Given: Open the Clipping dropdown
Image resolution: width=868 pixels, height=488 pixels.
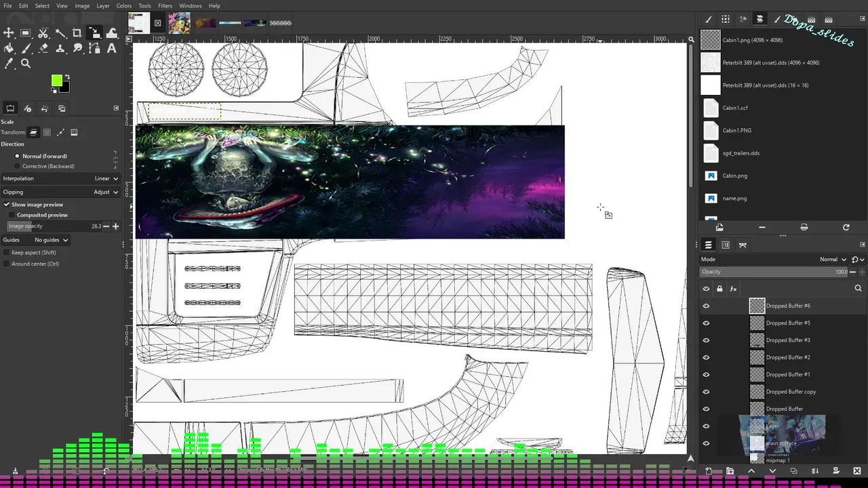Looking at the screenshot, I should (x=60, y=192).
